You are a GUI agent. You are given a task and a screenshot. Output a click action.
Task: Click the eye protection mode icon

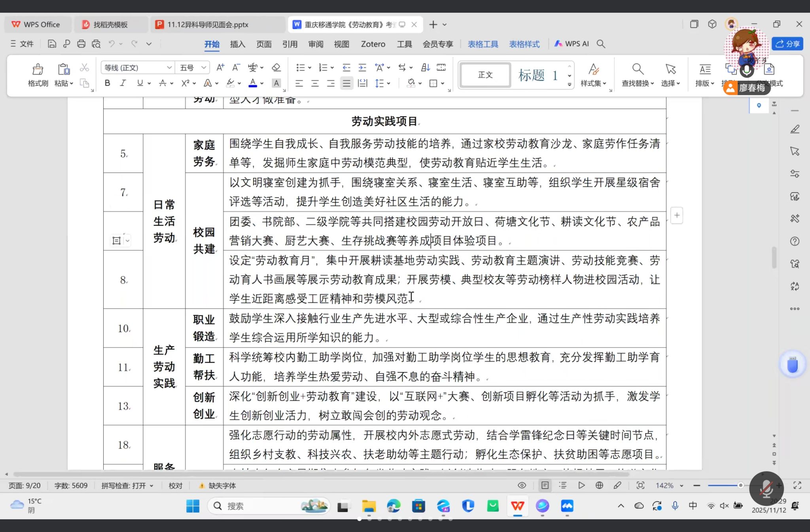coord(522,485)
